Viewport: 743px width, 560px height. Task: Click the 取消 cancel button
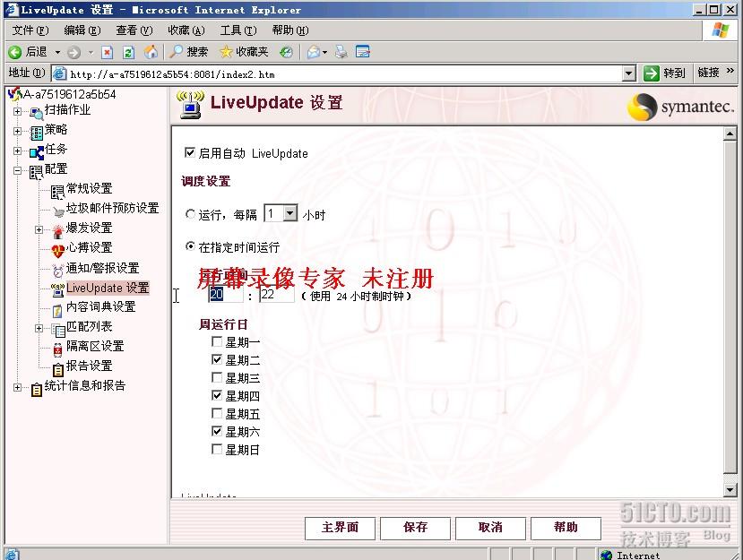[491, 528]
